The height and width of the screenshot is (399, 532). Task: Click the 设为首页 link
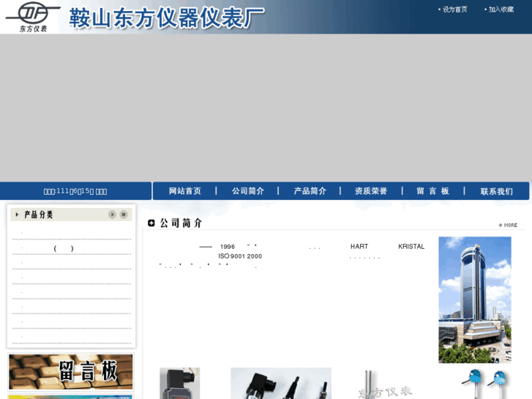[454, 10]
